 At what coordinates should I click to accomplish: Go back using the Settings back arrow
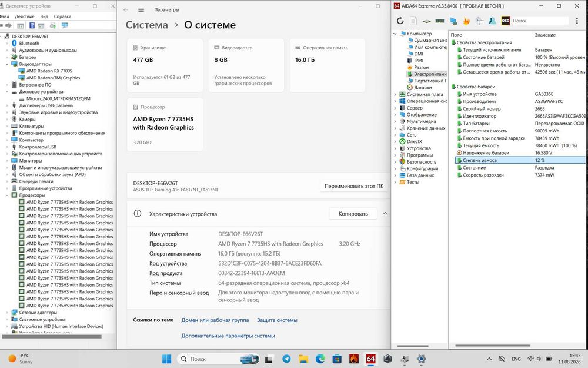126,10
